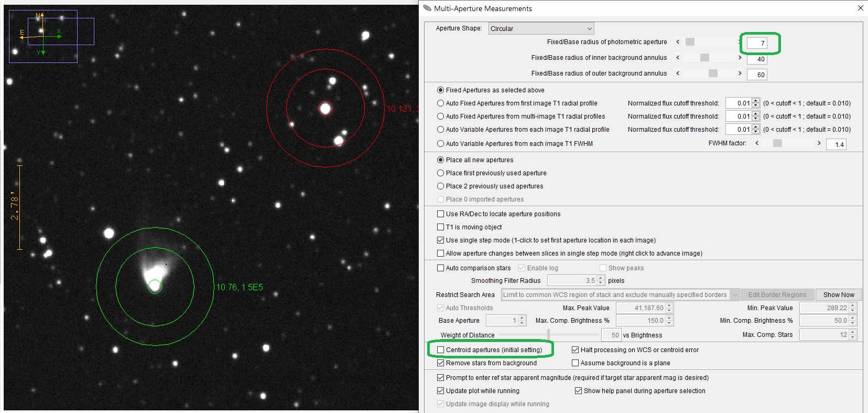Increase the Smoothing Filter Radius spinner
This screenshot has width=868, height=413.
[x=601, y=278]
